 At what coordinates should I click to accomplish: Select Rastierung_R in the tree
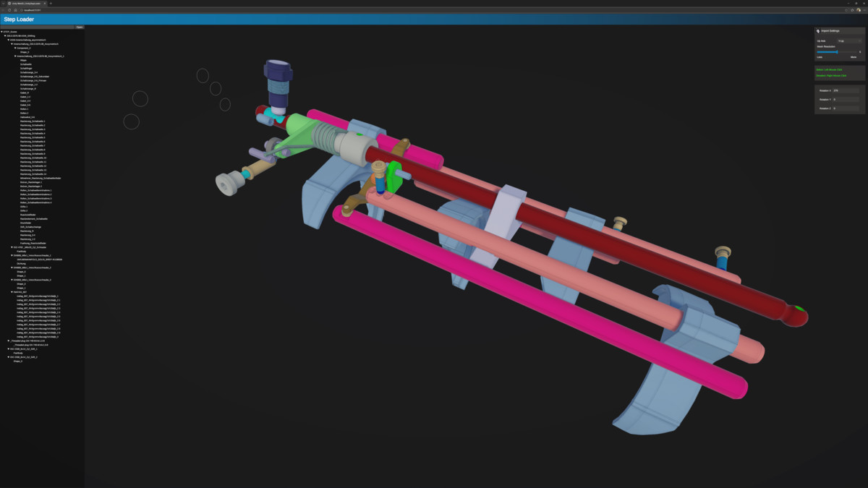coord(27,231)
